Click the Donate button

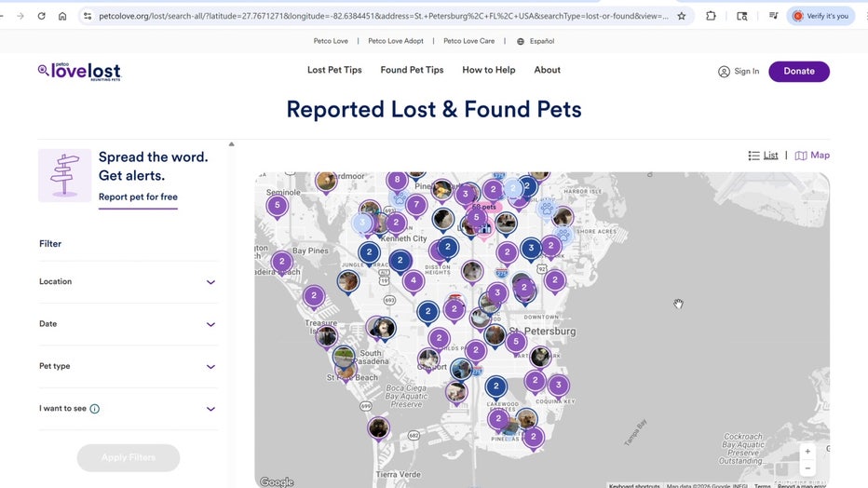pyautogui.click(x=798, y=72)
